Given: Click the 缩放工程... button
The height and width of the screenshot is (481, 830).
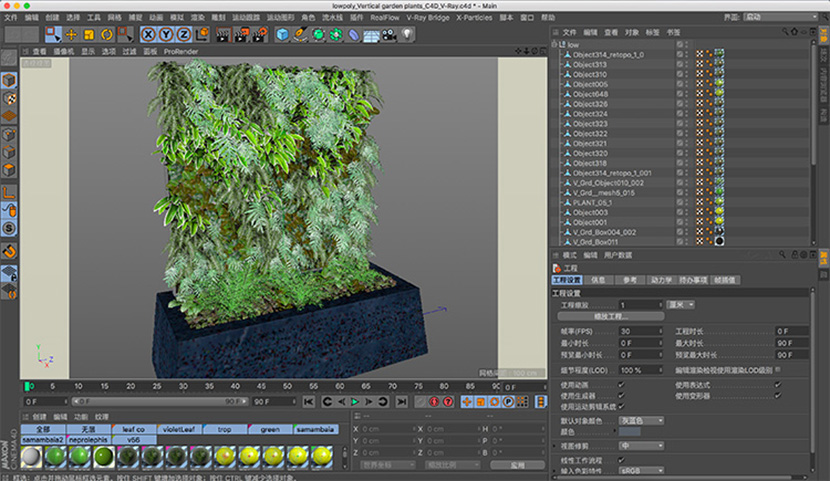Looking at the screenshot, I should [x=611, y=316].
